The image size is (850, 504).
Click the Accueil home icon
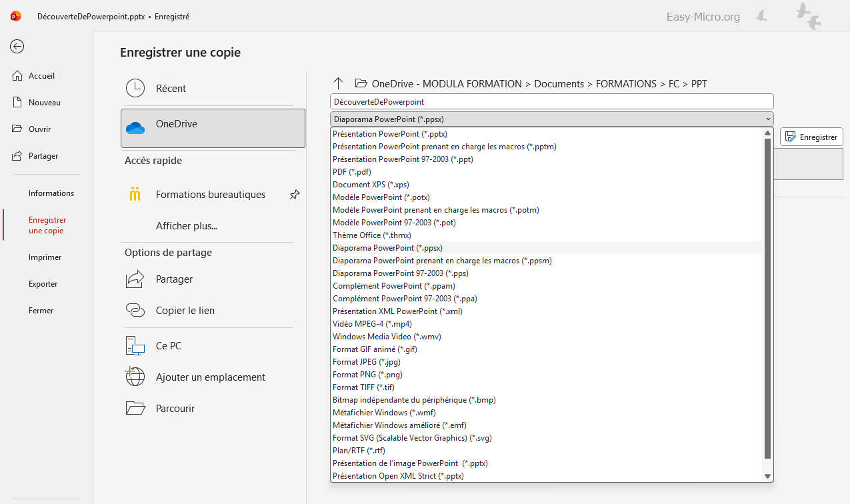pos(18,76)
